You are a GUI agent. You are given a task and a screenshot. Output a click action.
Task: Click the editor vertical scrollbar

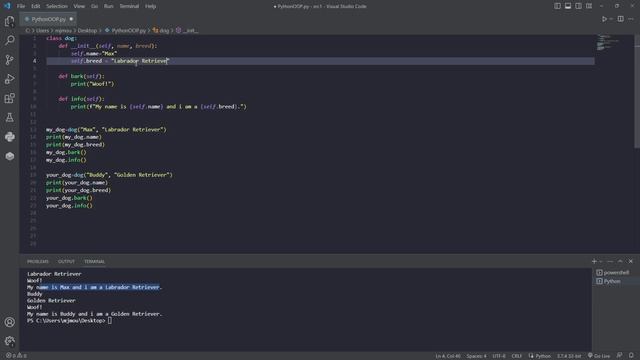pos(637,92)
